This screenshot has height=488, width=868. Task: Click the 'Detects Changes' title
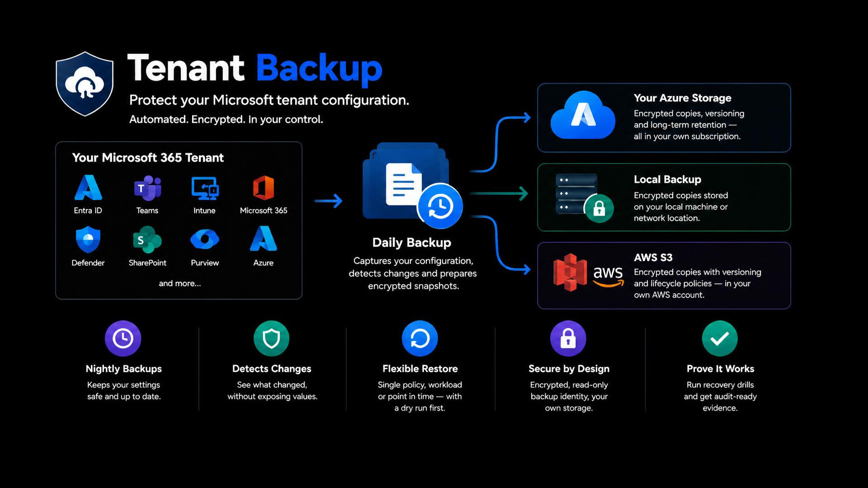(x=272, y=369)
